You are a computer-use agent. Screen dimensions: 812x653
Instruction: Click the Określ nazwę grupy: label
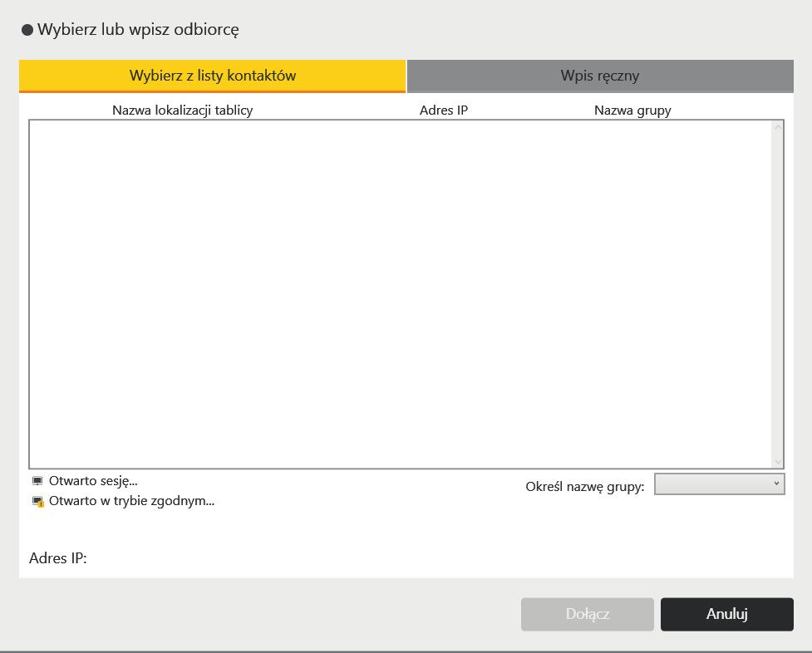click(585, 487)
